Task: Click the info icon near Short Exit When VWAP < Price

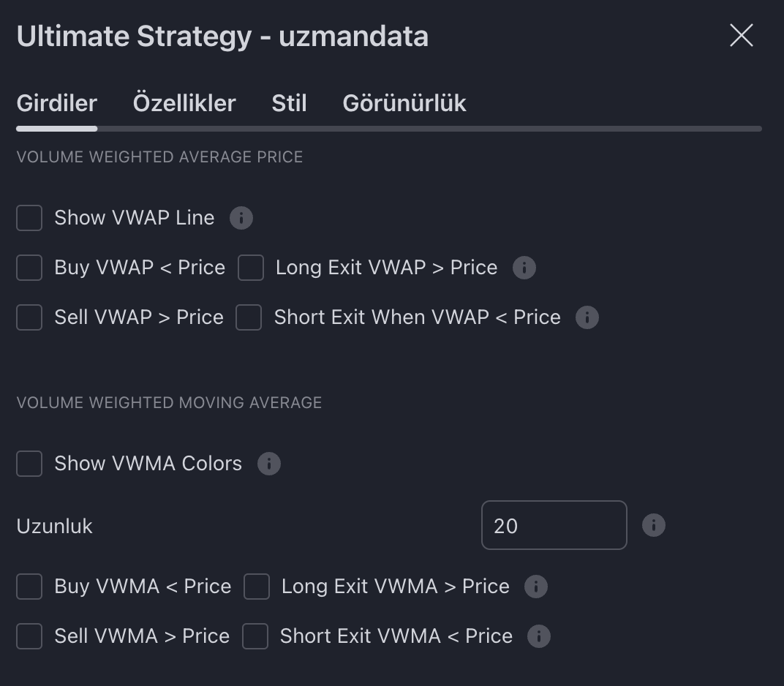Action: pyautogui.click(x=587, y=317)
